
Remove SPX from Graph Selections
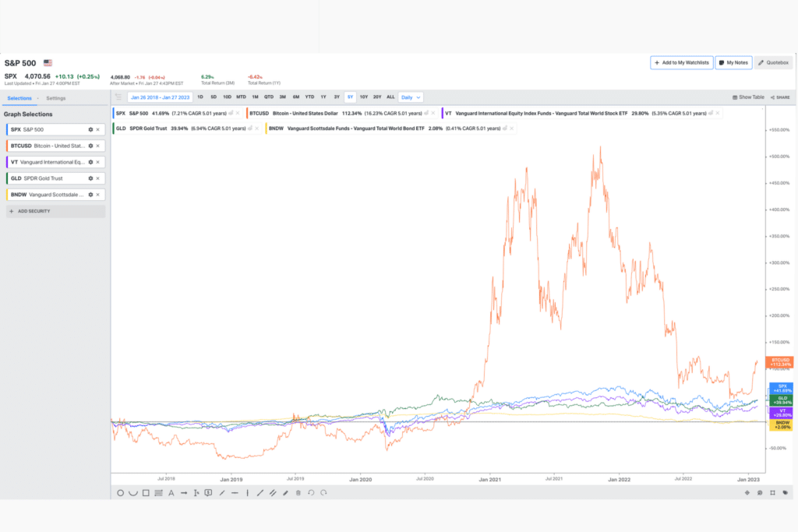pyautogui.click(x=98, y=130)
